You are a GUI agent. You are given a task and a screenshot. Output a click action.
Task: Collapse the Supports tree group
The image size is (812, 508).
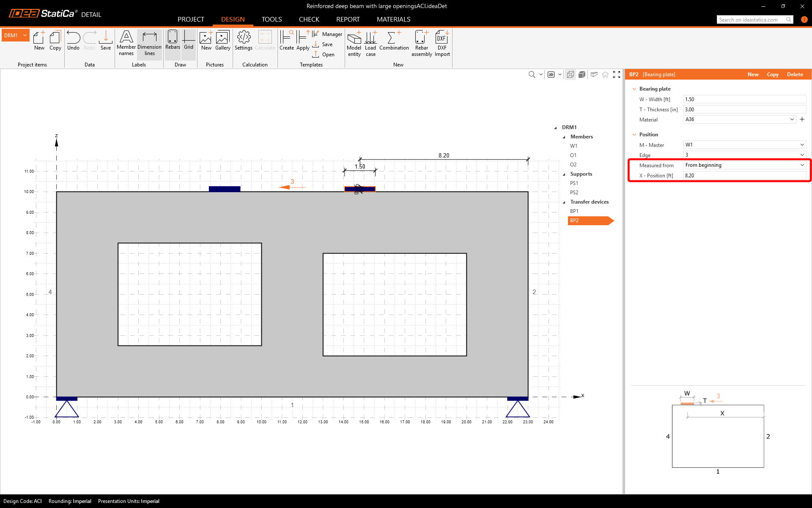[564, 174]
